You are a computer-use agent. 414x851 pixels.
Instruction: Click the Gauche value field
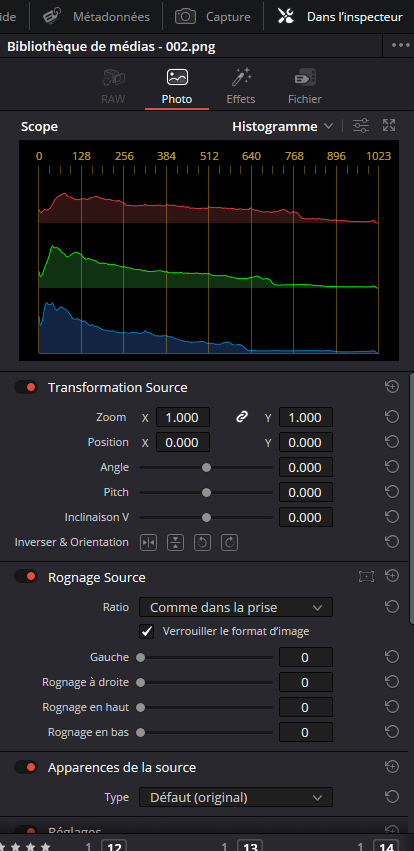point(305,657)
